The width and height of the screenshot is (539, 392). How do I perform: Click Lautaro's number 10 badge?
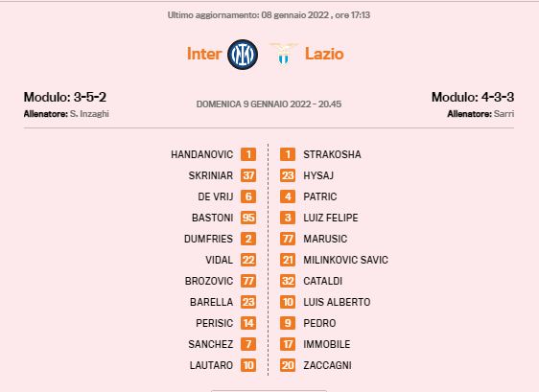(x=248, y=365)
